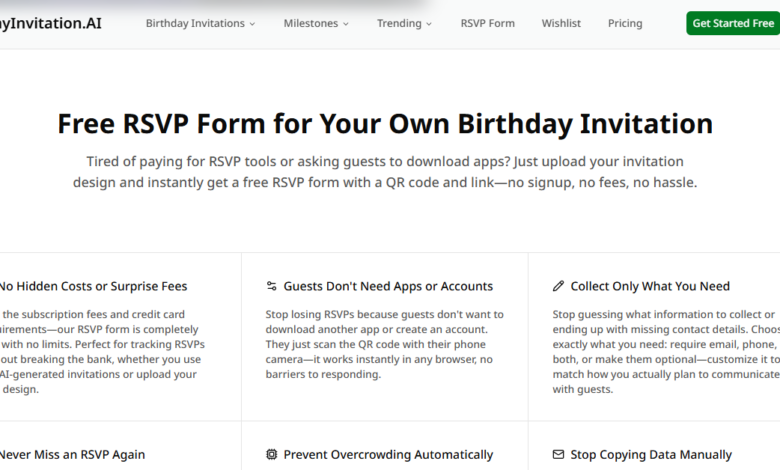Open the Wishlist nav item
This screenshot has width=780, height=470.
tap(561, 23)
